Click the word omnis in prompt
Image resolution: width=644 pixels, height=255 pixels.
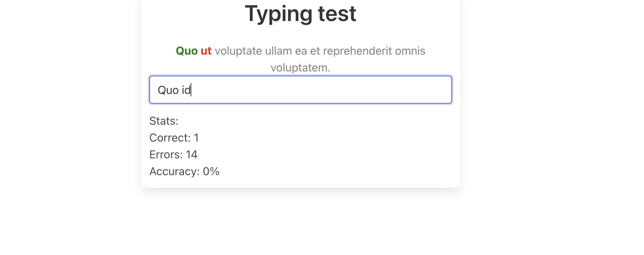point(410,51)
